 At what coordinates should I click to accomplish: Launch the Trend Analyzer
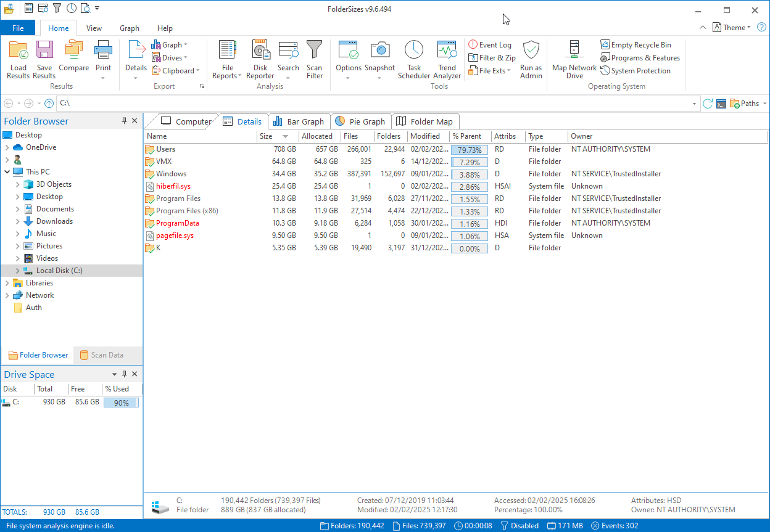(x=447, y=60)
